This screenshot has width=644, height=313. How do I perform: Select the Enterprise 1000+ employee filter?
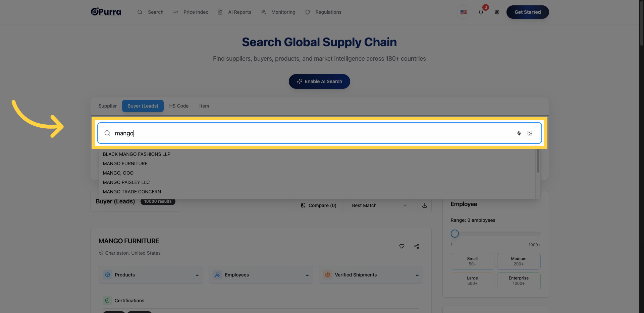pos(519,281)
